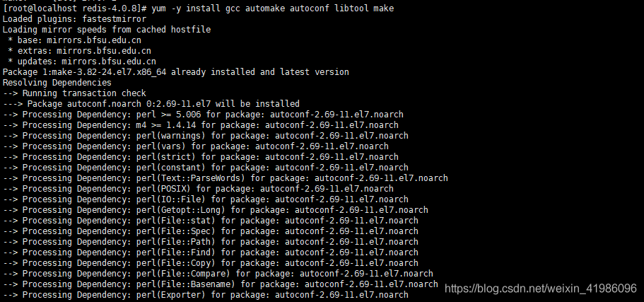Click the blog.csdn.net watermark URL
Image resolution: width=644 pixels, height=302 pixels.
click(545, 289)
